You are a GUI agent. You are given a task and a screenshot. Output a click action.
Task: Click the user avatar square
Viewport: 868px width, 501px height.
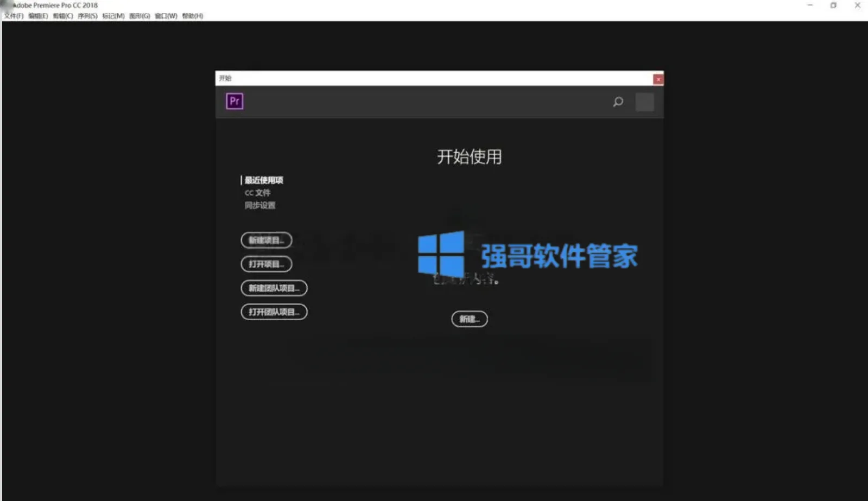point(644,102)
